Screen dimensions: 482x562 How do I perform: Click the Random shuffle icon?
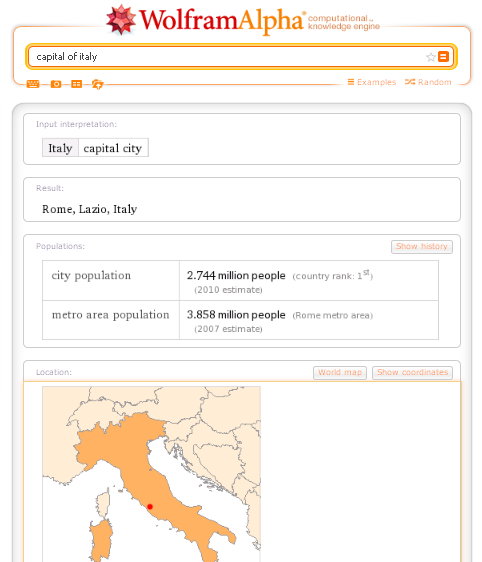click(x=410, y=82)
